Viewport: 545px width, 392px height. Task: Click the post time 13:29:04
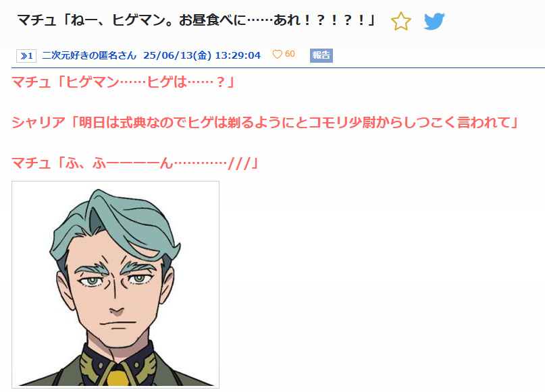coord(238,55)
